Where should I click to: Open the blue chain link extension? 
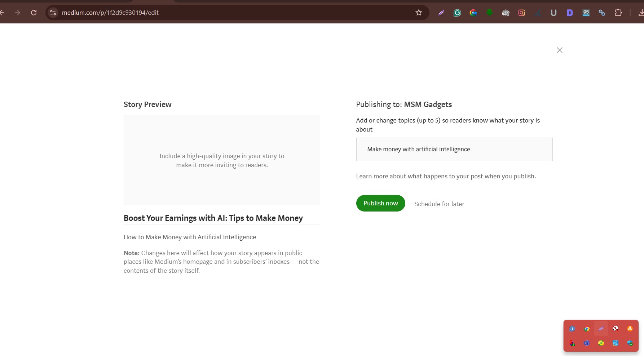coord(602,13)
